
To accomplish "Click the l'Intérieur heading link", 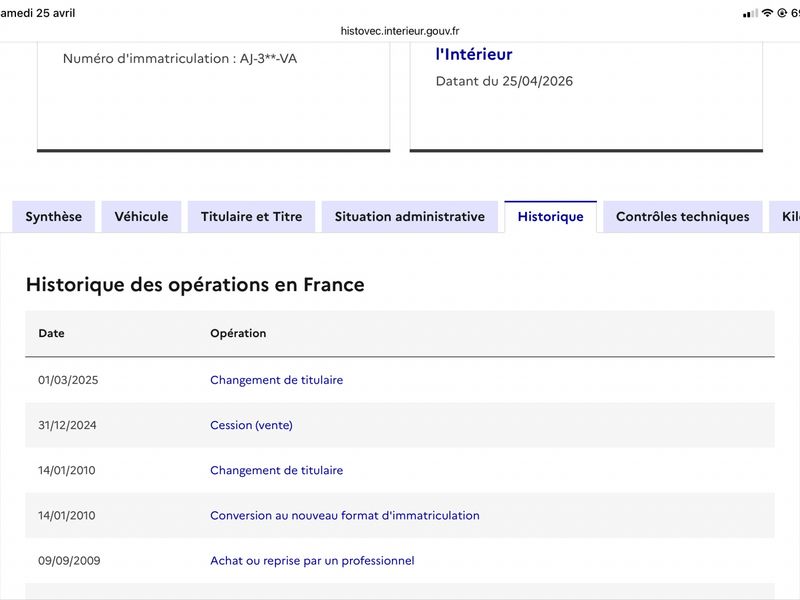I will 473,55.
